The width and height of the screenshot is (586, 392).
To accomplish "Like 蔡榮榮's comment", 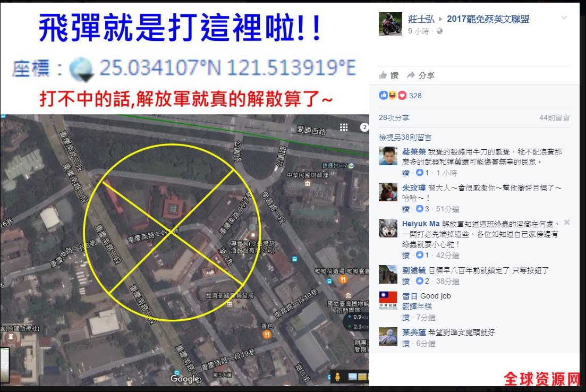I will point(405,173).
